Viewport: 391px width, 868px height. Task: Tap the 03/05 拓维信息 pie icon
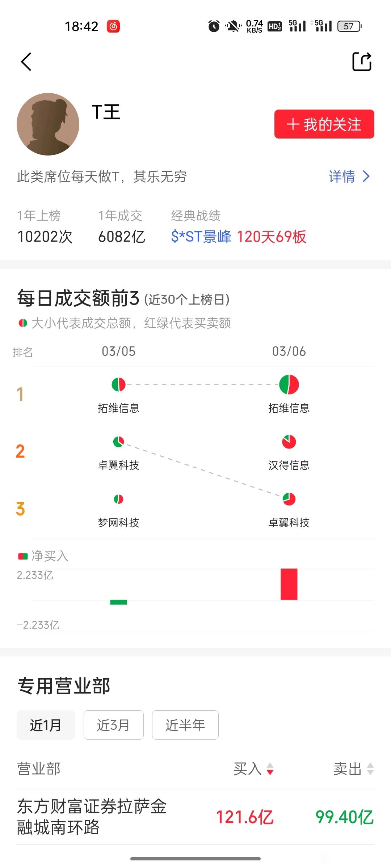[x=118, y=384]
